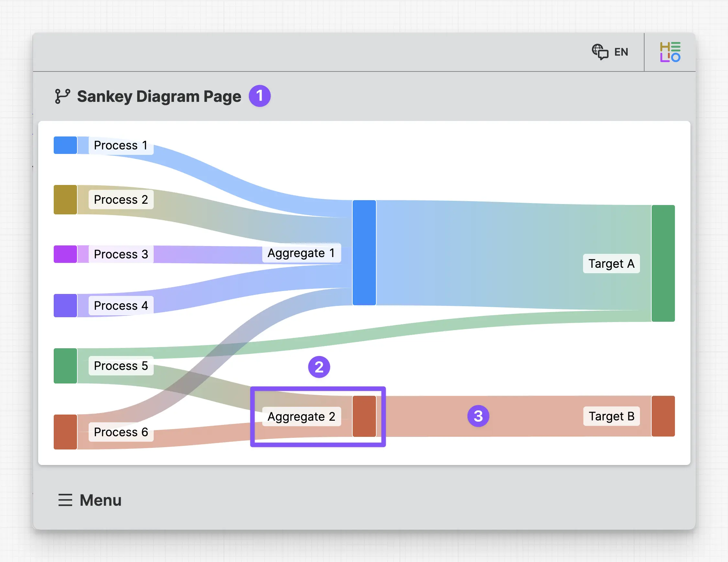Select the Process 2 olive node
This screenshot has height=562, width=728.
[x=65, y=200]
